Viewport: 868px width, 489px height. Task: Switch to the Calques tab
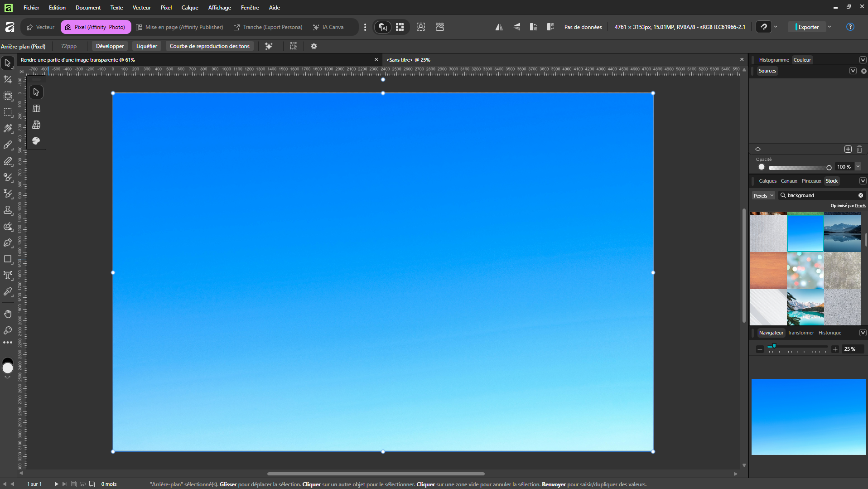(767, 181)
